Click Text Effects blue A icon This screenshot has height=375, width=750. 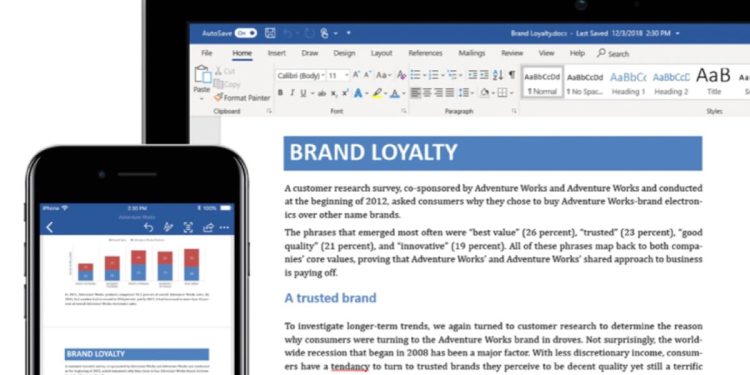pos(358,93)
